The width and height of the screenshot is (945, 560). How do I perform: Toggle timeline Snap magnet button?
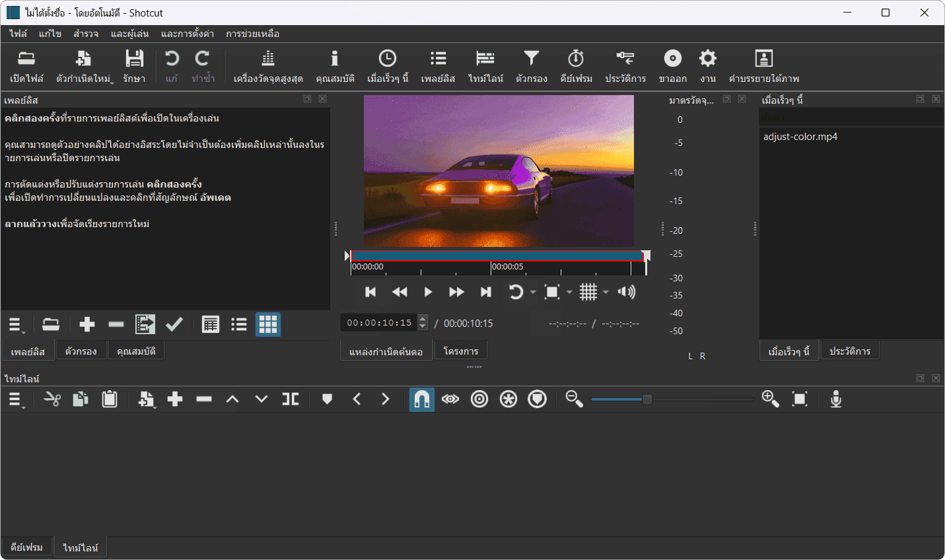click(x=421, y=399)
